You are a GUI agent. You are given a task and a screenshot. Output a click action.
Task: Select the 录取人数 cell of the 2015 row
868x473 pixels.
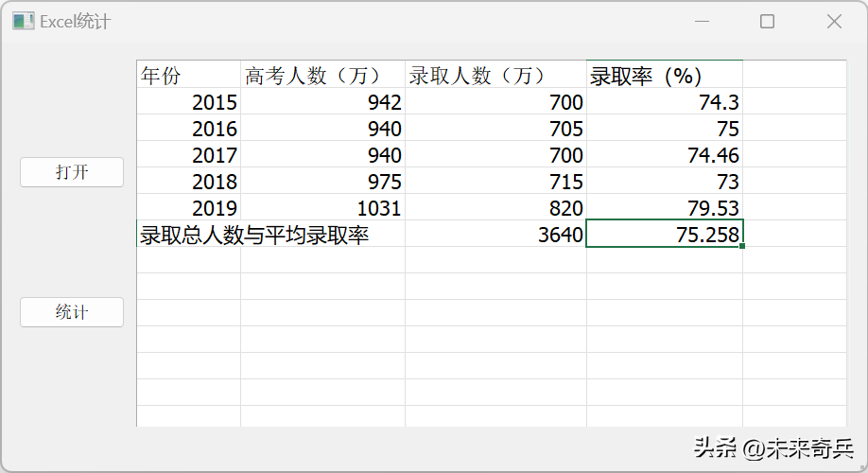point(496,101)
